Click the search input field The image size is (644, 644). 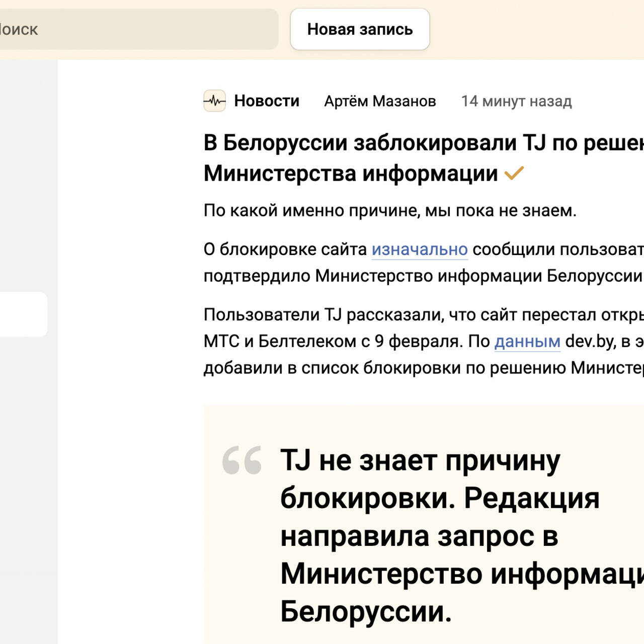(x=138, y=29)
